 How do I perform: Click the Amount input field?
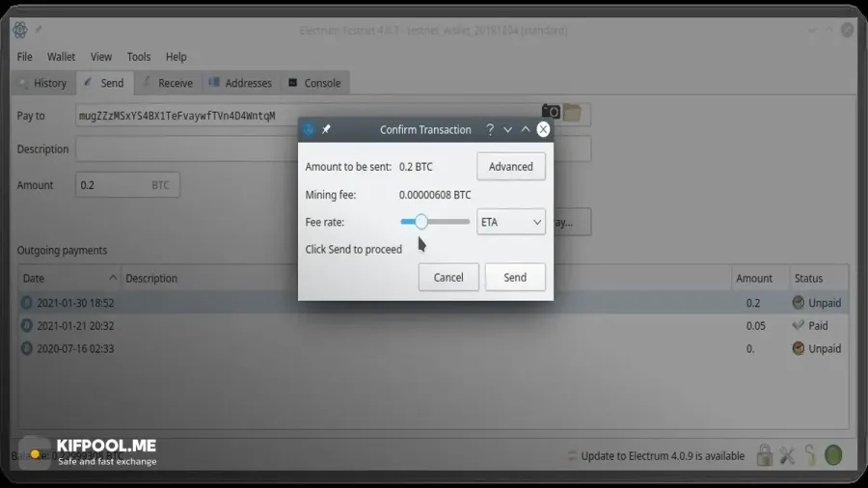(127, 185)
